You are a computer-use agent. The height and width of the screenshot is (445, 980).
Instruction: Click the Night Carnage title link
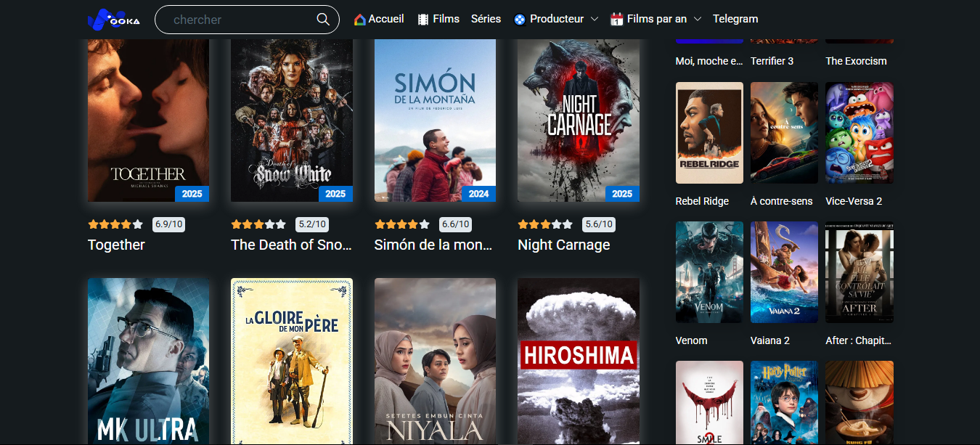click(x=564, y=245)
